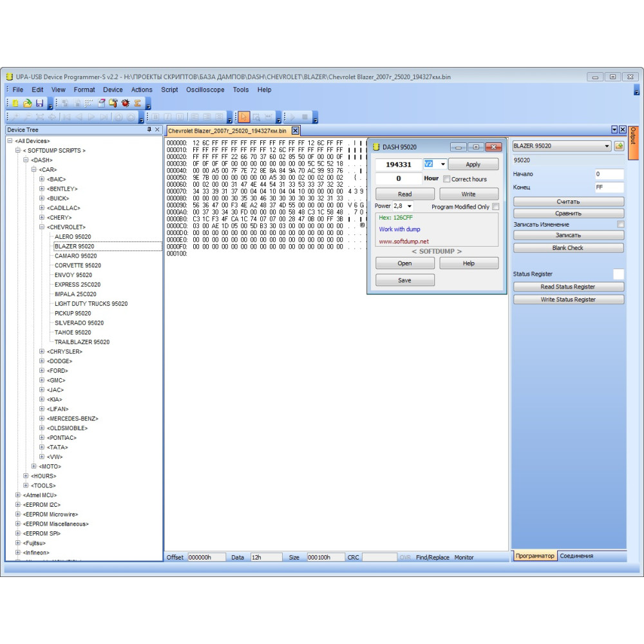The height and width of the screenshot is (644, 644).
Task: Open the Device menu
Action: point(113,90)
